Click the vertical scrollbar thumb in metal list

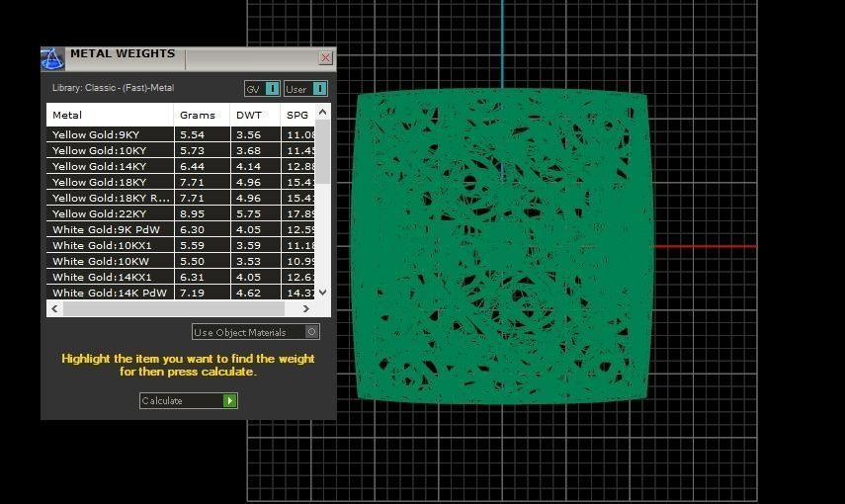(x=323, y=151)
